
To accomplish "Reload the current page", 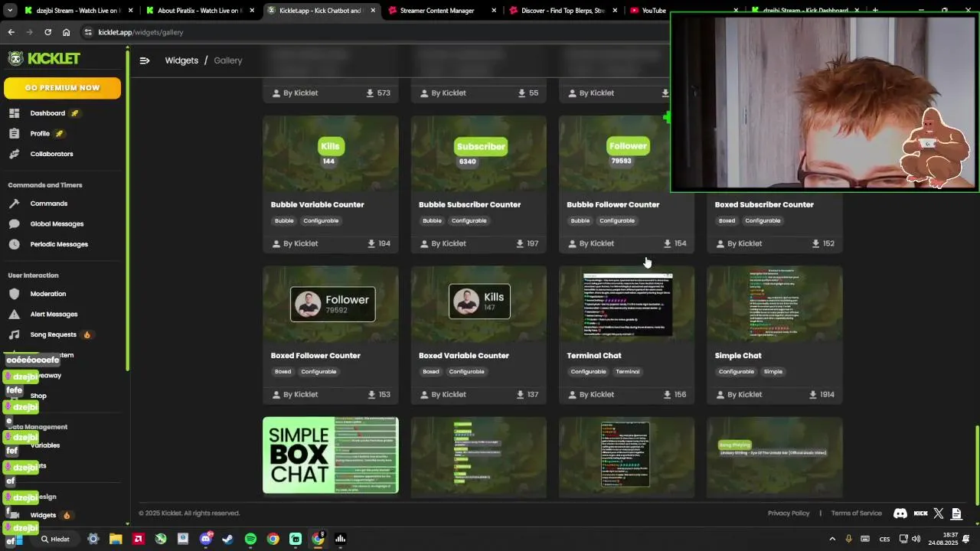I will coord(47,32).
